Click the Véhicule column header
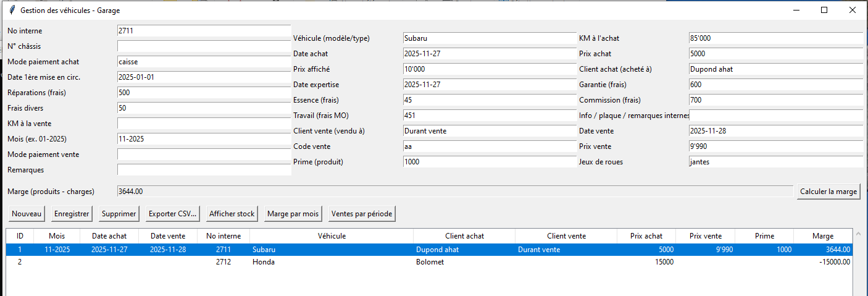 [x=332, y=236]
